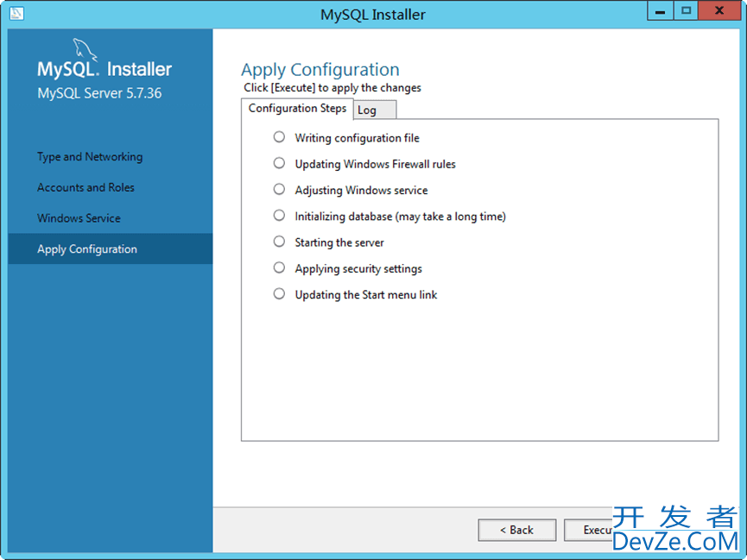Click the 'MySQL Server 5.7.36' label

99,93
